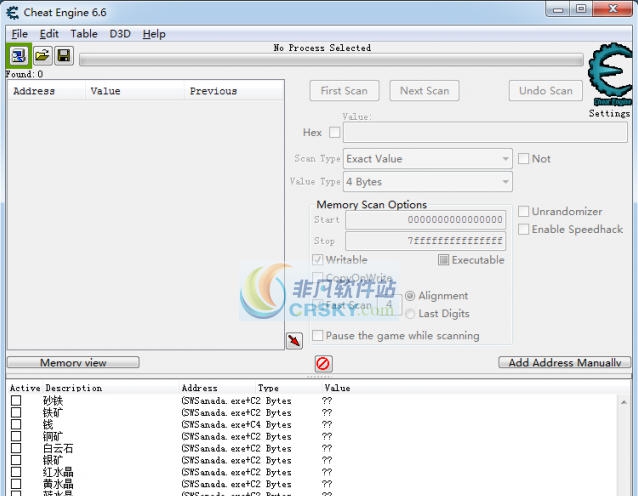
Task: Activate the 砂铁 cheat entry checkbox
Action: [x=16, y=401]
